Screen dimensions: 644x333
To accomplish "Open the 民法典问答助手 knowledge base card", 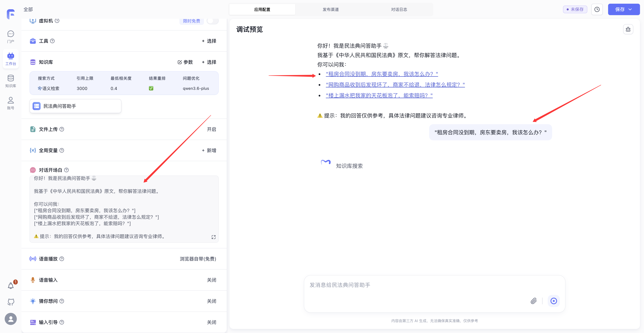I will coord(75,106).
